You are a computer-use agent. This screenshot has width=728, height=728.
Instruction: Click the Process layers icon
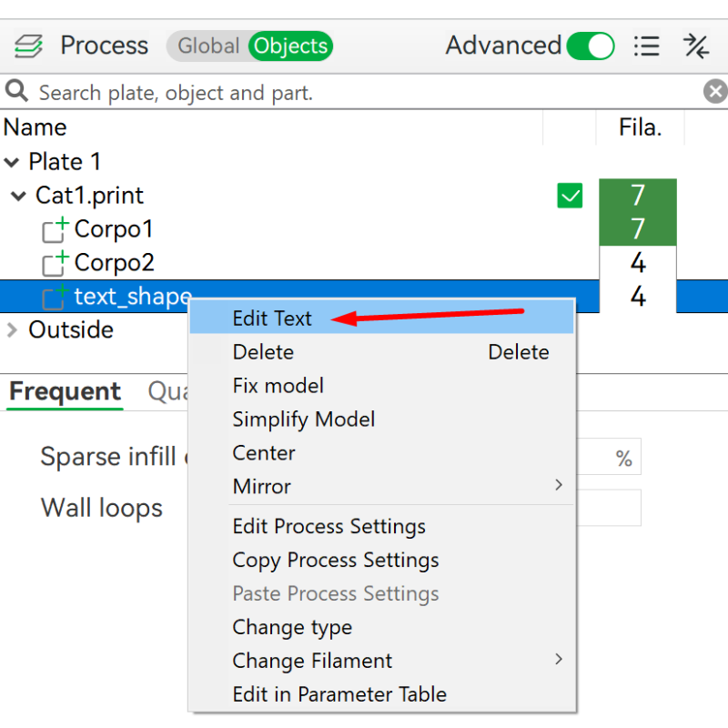point(28,45)
